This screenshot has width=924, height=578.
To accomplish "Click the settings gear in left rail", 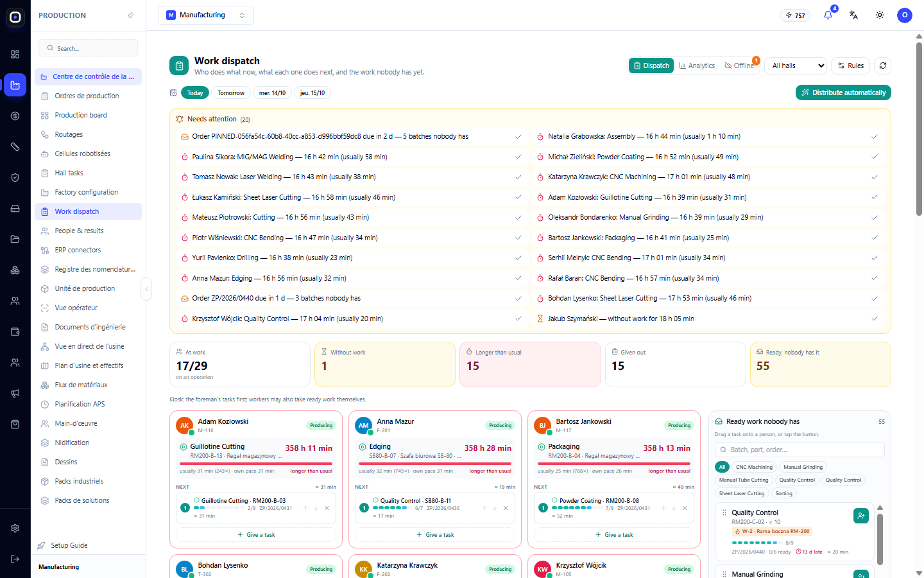I will 15,529.
